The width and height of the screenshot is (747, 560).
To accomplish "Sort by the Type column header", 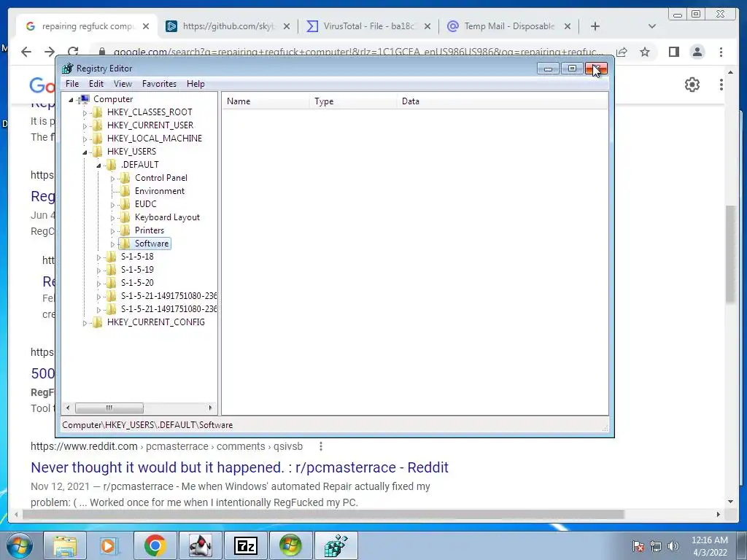I will click(x=353, y=101).
